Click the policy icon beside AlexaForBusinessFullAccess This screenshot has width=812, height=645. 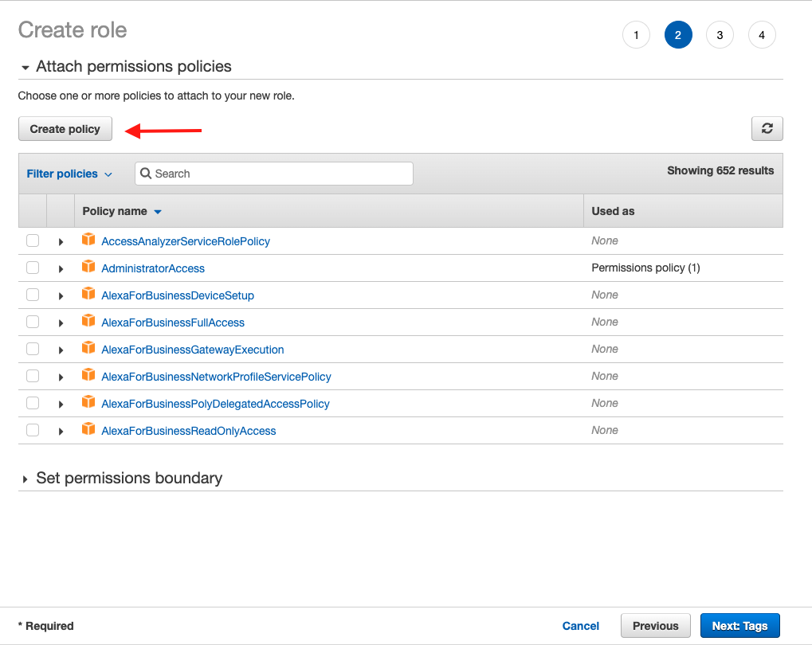click(88, 320)
